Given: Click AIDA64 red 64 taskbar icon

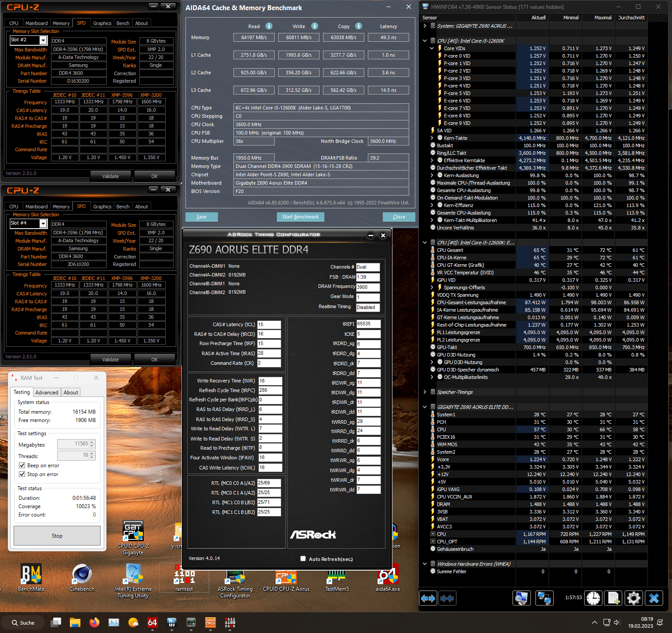Looking at the screenshot, I should click(153, 622).
